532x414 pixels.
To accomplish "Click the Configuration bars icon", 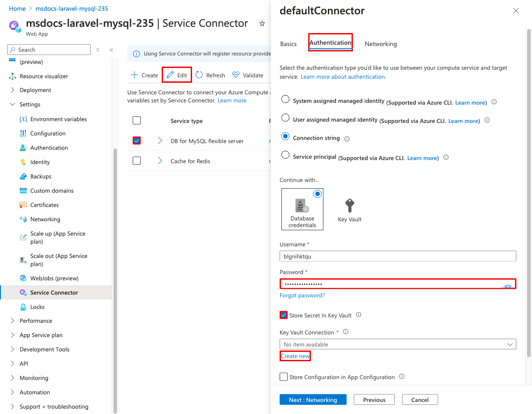I will point(23,134).
